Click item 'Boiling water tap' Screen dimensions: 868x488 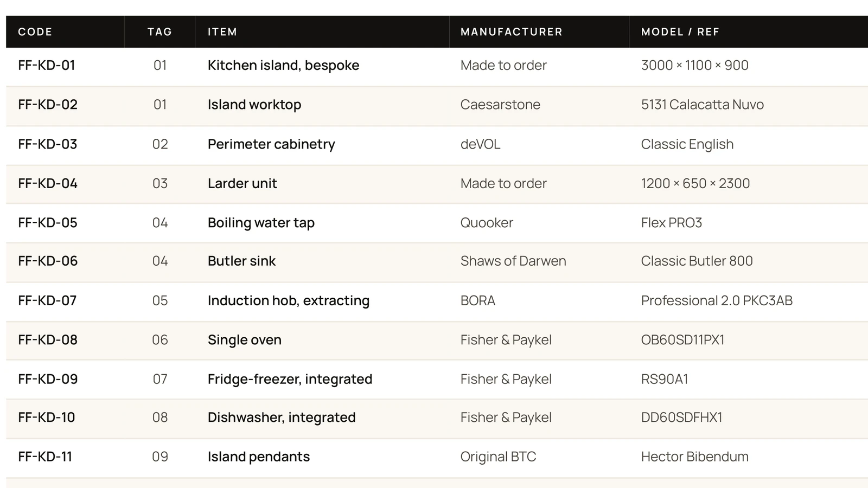click(x=261, y=223)
